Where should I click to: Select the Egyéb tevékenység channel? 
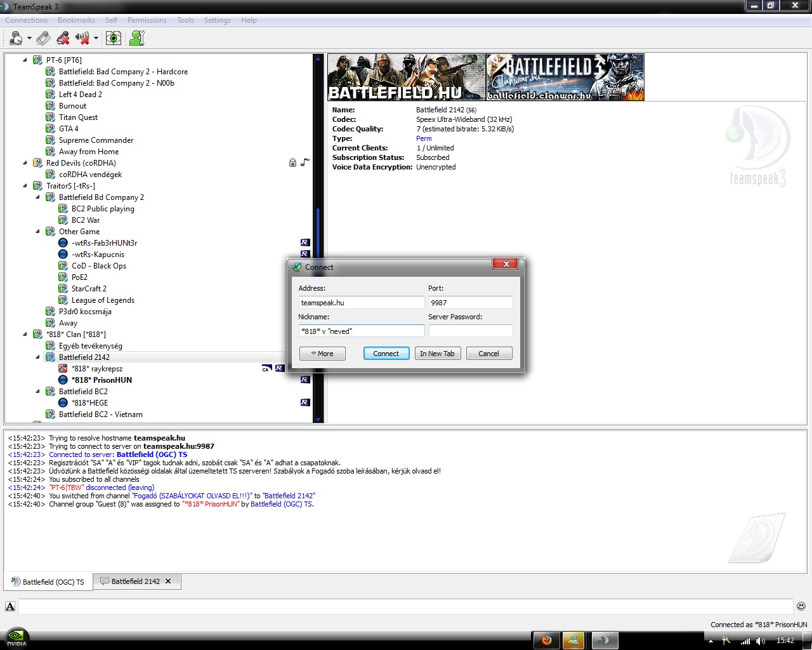click(x=90, y=346)
